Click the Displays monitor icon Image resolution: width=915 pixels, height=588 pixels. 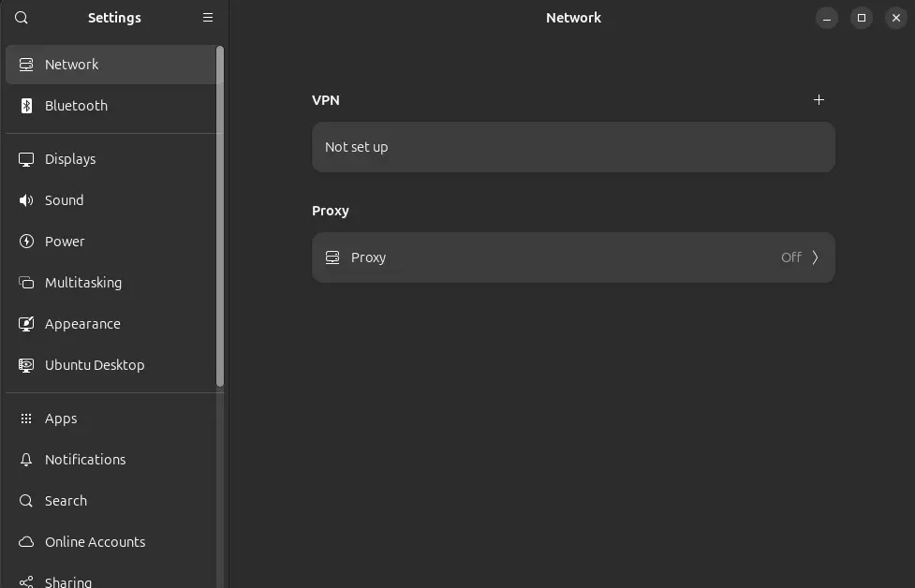coord(26,159)
